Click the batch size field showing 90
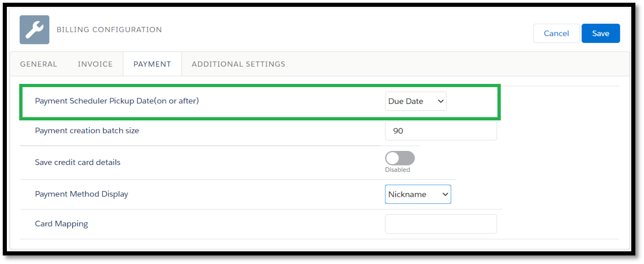 pyautogui.click(x=441, y=131)
